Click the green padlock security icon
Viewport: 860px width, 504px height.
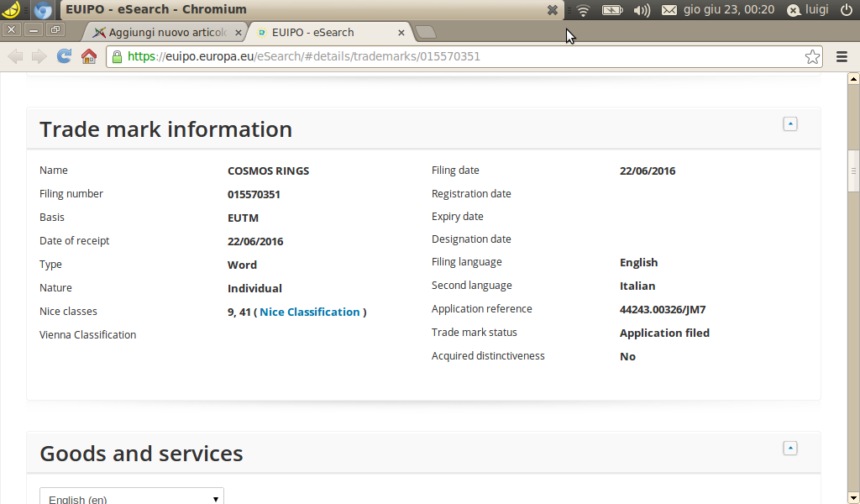pyautogui.click(x=117, y=57)
